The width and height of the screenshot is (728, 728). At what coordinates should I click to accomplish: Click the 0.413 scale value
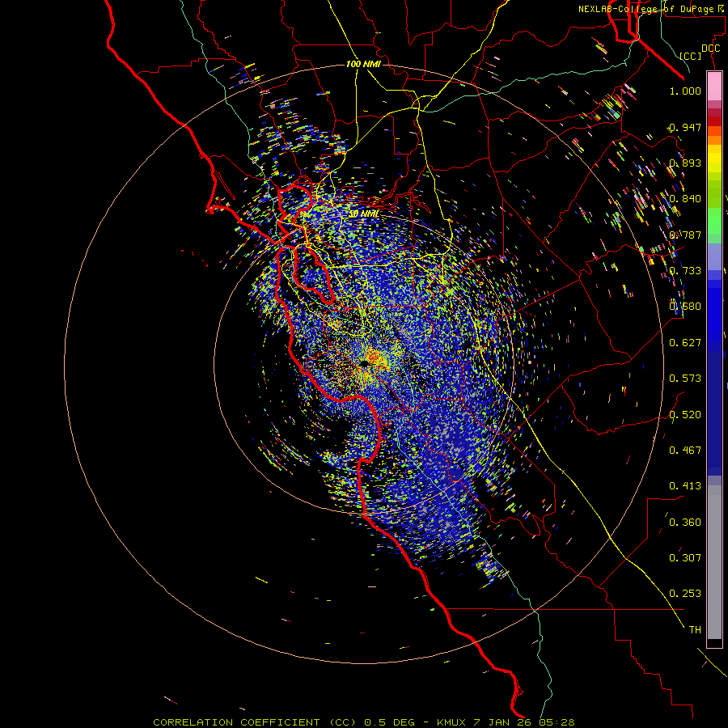(685, 486)
